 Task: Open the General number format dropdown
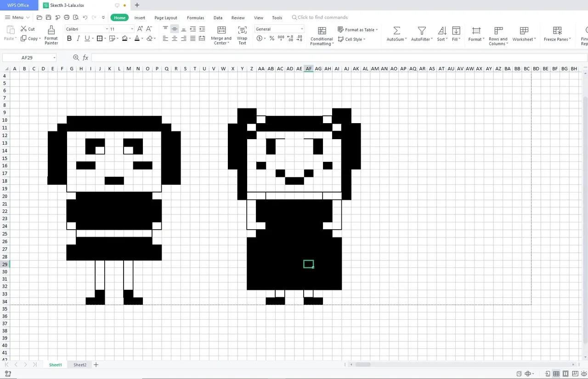(x=302, y=29)
